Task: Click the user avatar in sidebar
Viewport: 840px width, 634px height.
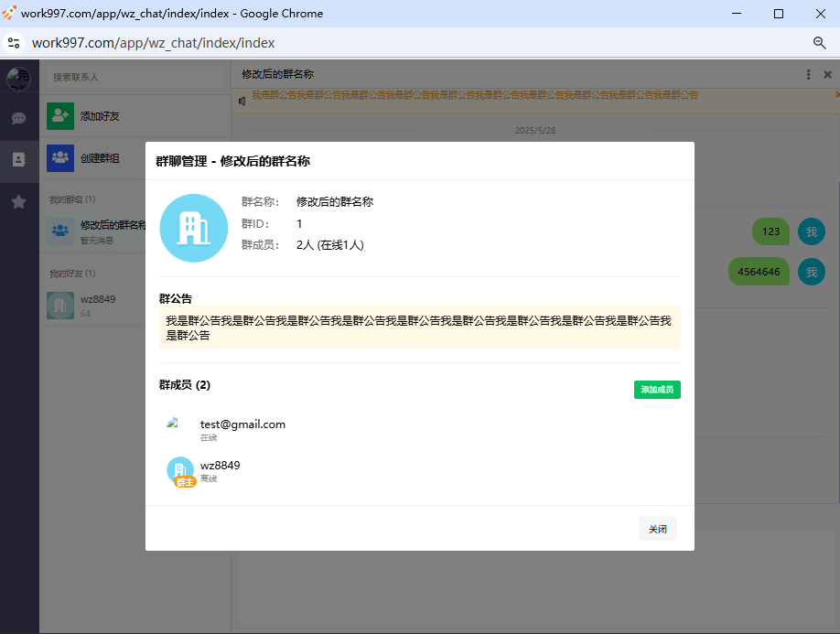Action: [x=18, y=78]
